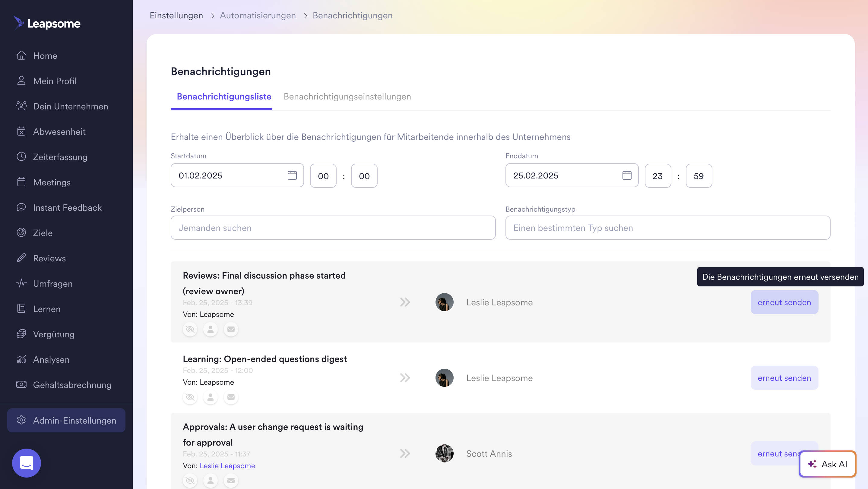Click erneut senden for Learning digest
Viewport: 868px width, 489px height.
(784, 378)
